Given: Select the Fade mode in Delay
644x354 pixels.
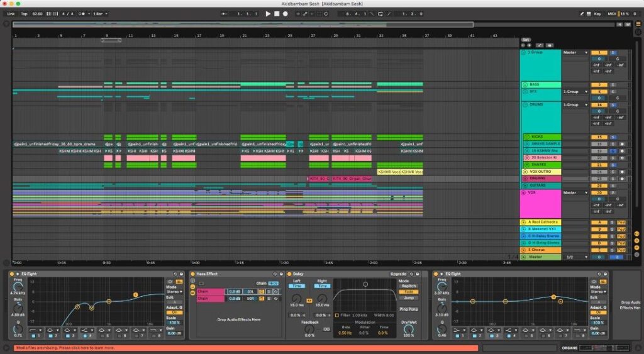Looking at the screenshot, I should pos(408,292).
